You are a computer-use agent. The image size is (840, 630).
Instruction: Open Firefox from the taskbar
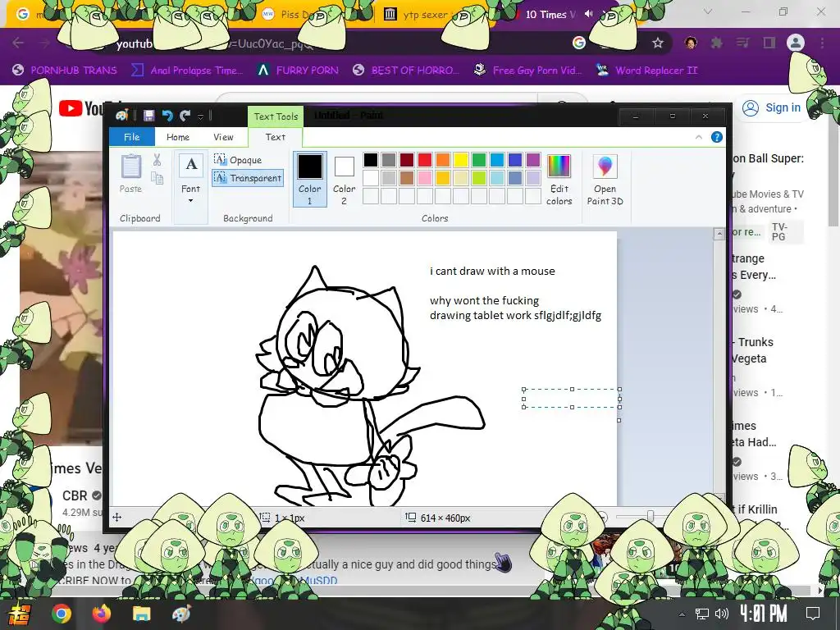click(x=101, y=614)
